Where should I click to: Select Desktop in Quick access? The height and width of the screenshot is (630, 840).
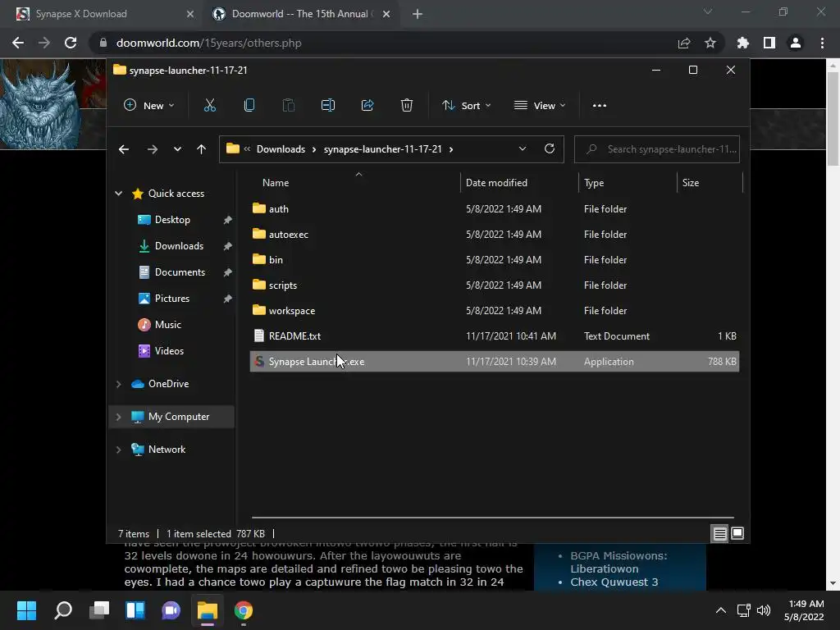pos(172,220)
